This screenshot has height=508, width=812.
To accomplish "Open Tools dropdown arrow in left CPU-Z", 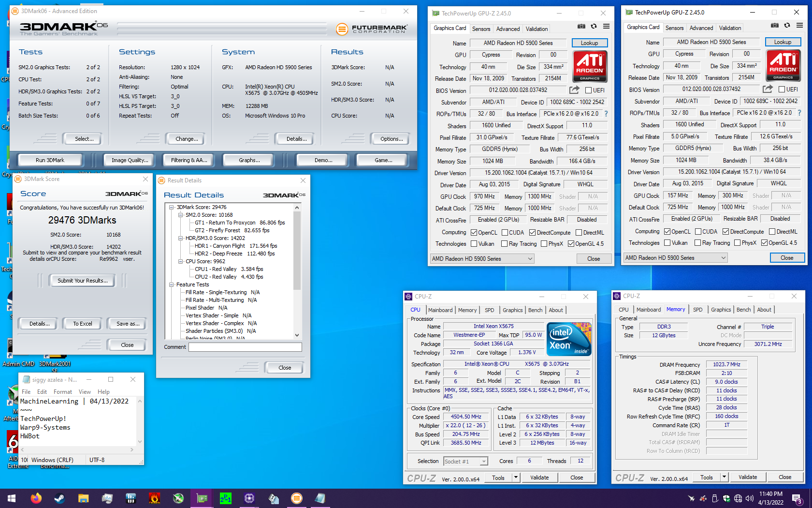I will [516, 478].
